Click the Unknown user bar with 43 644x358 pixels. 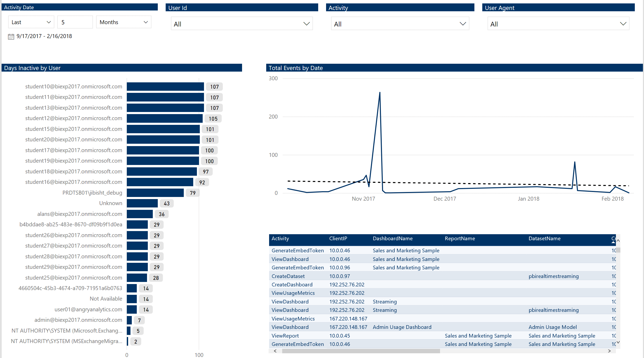[142, 203]
